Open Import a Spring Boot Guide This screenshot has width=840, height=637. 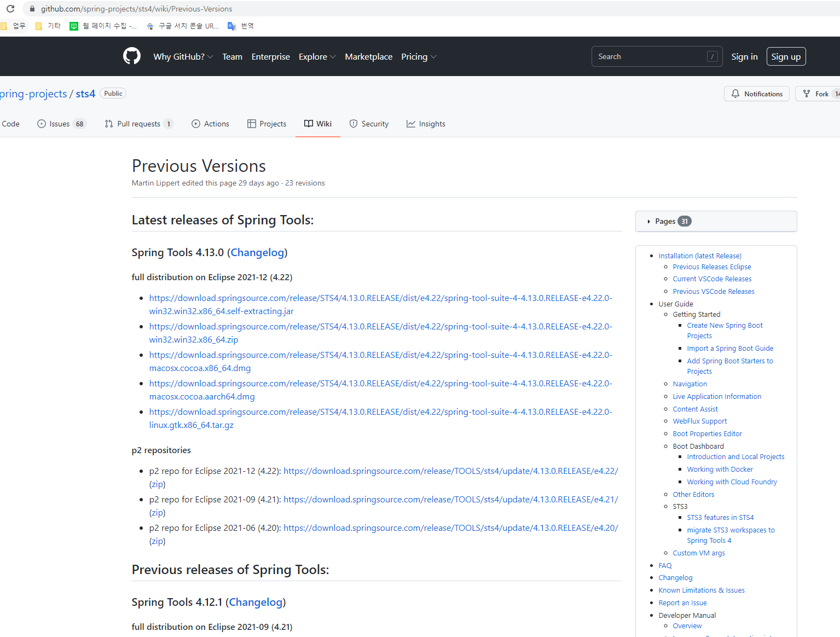click(x=730, y=348)
